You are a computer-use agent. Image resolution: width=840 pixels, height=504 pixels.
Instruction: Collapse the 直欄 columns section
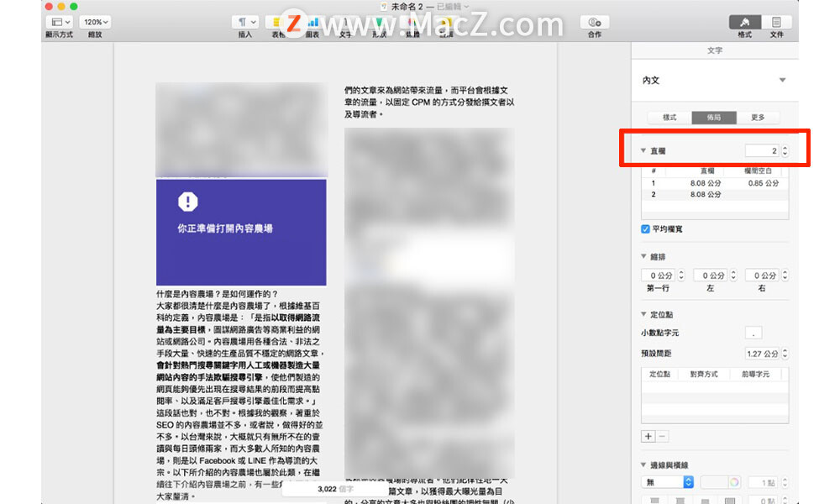[643, 151]
